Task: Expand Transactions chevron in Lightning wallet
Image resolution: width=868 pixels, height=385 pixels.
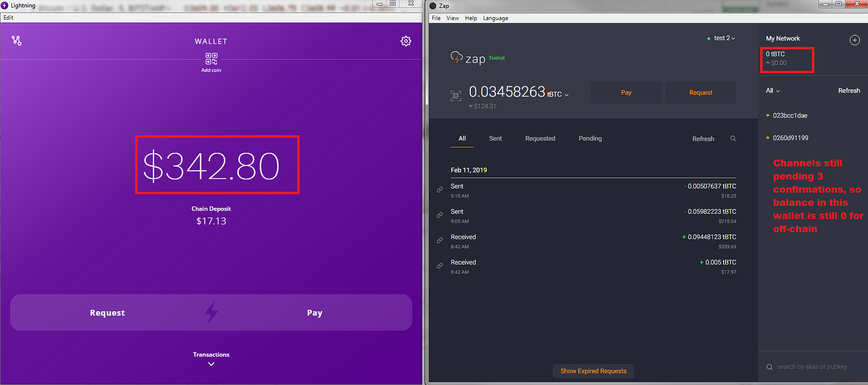Action: [x=211, y=364]
